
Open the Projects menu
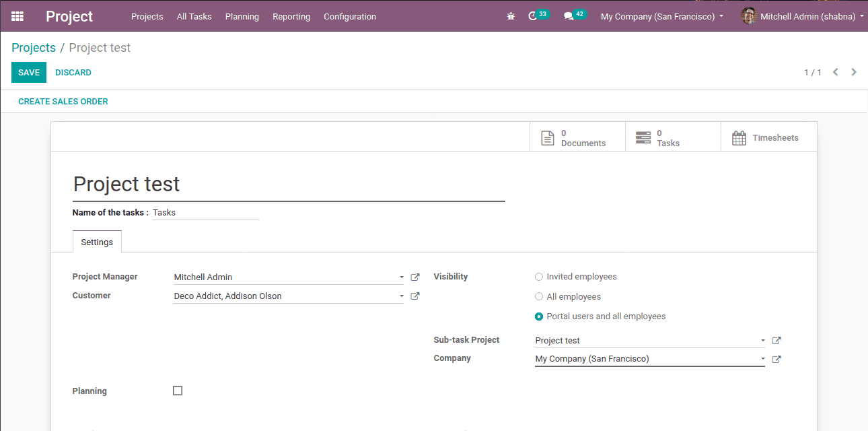pos(147,16)
